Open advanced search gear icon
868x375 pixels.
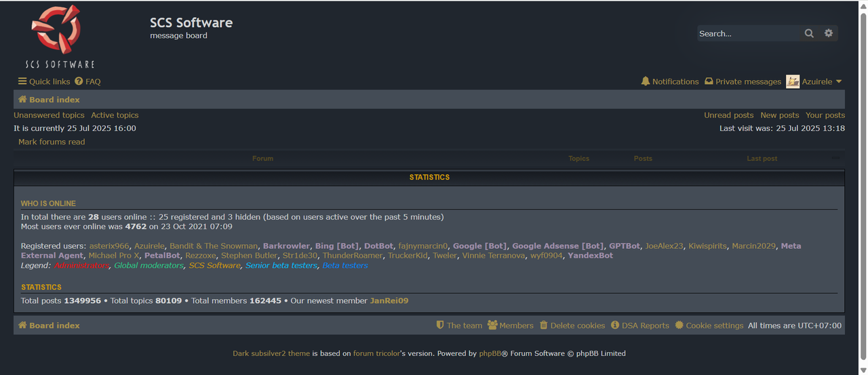[829, 33]
